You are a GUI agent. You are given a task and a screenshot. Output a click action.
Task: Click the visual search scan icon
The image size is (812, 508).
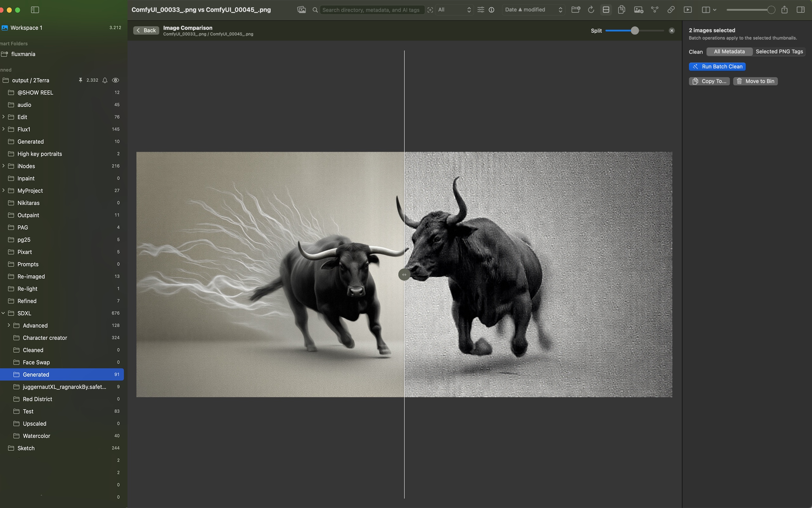[x=430, y=10]
